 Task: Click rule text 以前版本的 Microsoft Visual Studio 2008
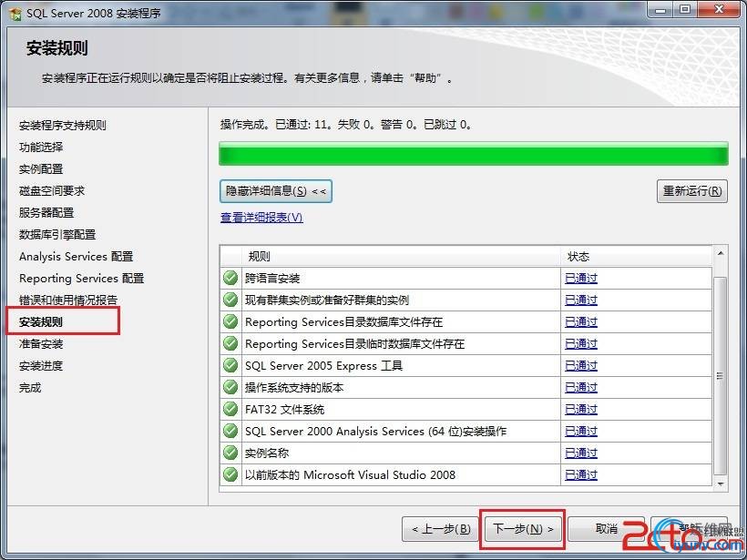click(350, 474)
